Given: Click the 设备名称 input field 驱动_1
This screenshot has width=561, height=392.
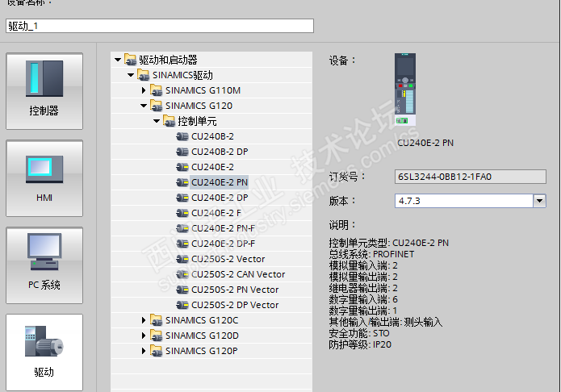Looking at the screenshot, I should [x=160, y=26].
